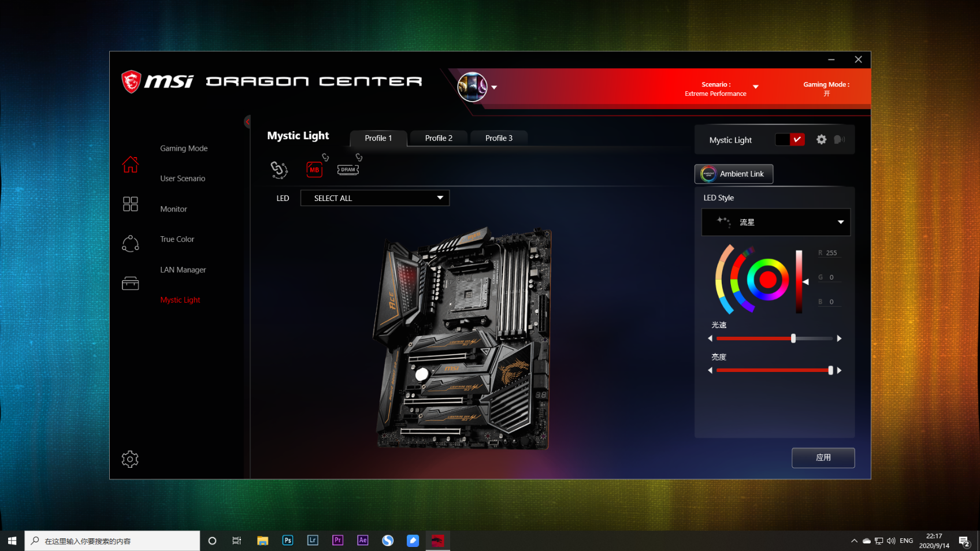Viewport: 980px width, 551px height.
Task: Open True Color in the sidebar
Action: pyautogui.click(x=177, y=239)
